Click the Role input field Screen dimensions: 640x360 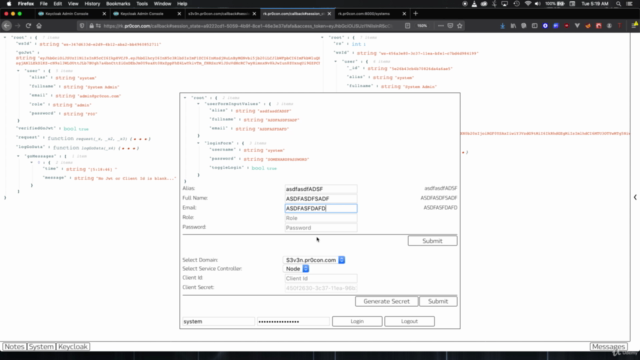321,218
